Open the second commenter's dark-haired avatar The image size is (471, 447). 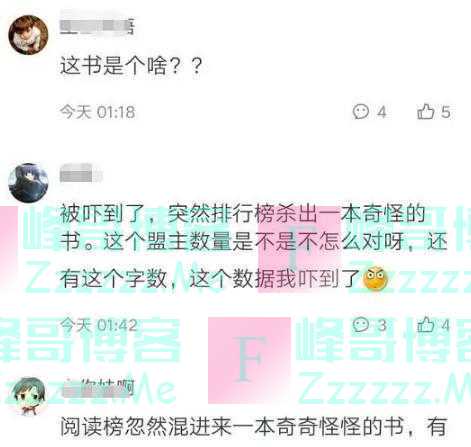pyautogui.click(x=28, y=183)
